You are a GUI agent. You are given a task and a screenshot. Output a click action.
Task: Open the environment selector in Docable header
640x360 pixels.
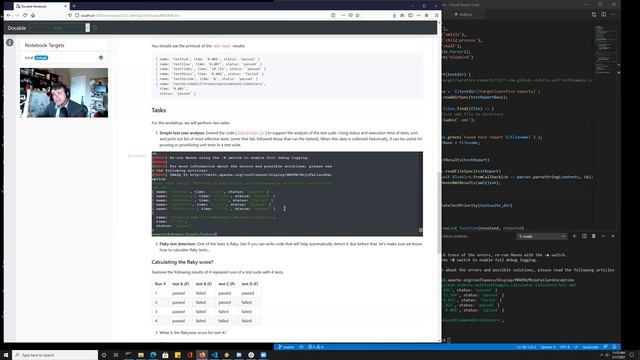pos(59,28)
